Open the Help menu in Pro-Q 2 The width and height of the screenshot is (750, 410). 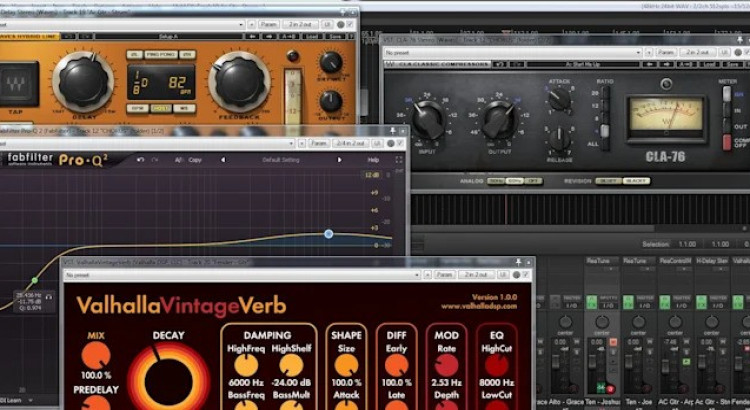(373, 160)
